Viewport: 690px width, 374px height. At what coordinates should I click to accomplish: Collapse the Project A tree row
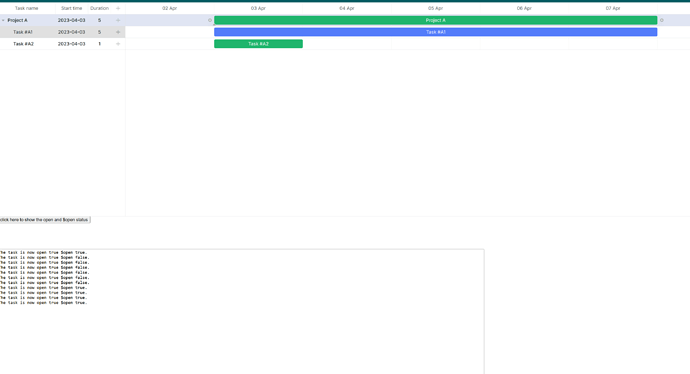[3, 20]
